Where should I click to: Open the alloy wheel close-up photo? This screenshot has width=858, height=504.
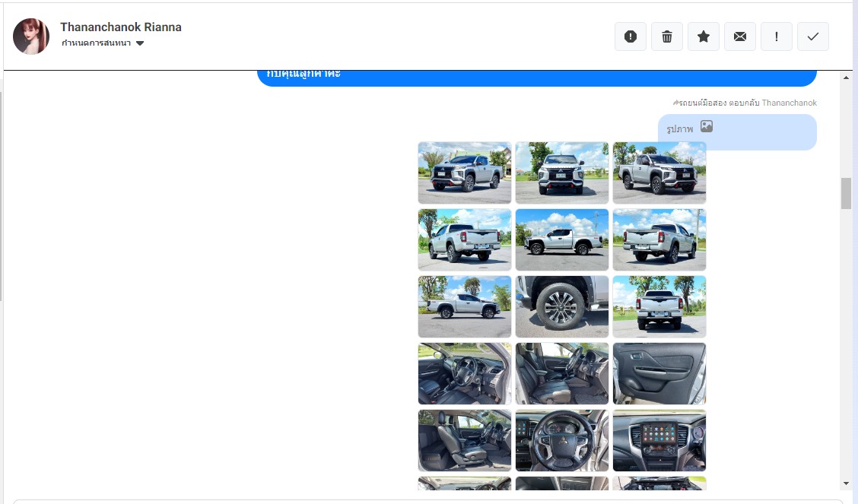click(x=562, y=306)
